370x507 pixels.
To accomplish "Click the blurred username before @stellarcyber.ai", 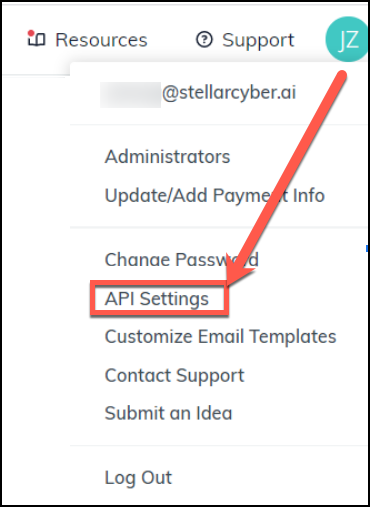I will 131,95.
